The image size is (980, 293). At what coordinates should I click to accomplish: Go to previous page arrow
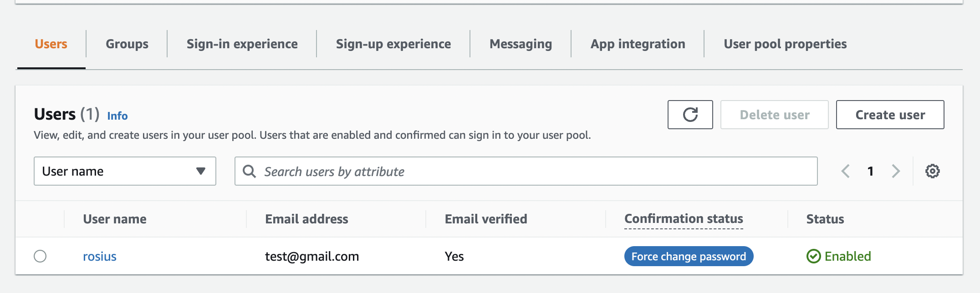point(846,171)
